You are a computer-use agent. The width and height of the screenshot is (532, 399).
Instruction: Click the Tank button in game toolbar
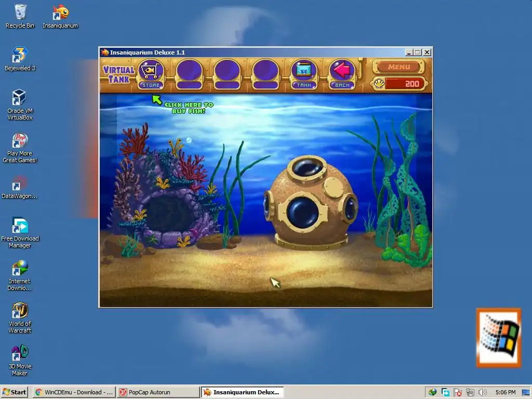tap(304, 75)
